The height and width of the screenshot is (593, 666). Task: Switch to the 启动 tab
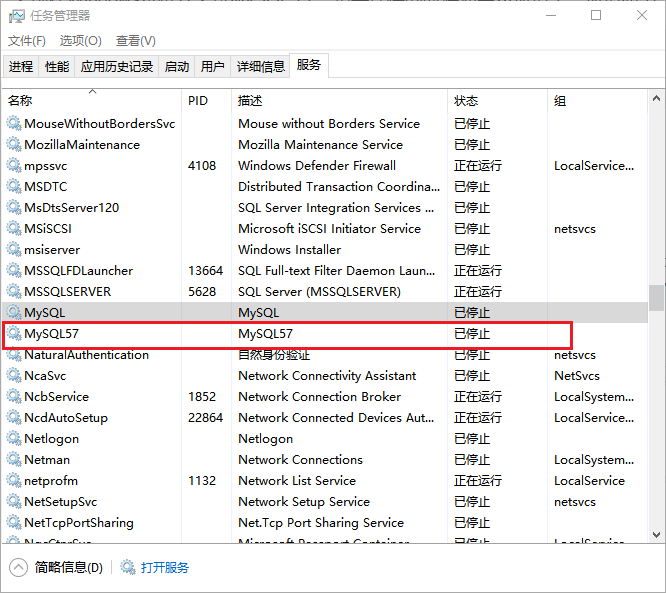point(177,66)
